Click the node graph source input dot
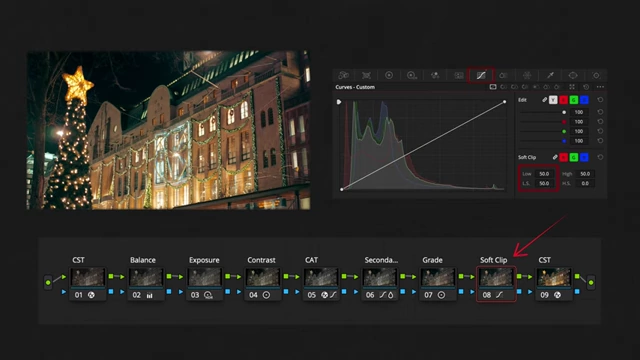640x360 pixels. pos(48,282)
